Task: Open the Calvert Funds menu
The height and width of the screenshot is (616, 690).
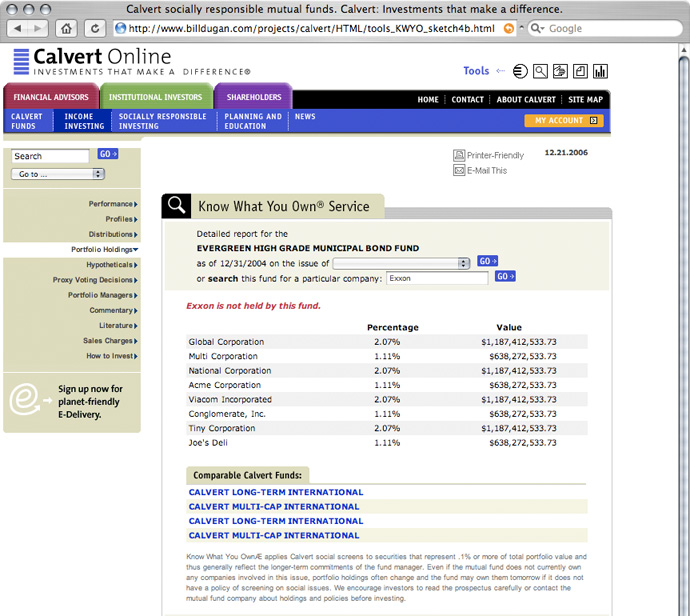Action: [27, 121]
